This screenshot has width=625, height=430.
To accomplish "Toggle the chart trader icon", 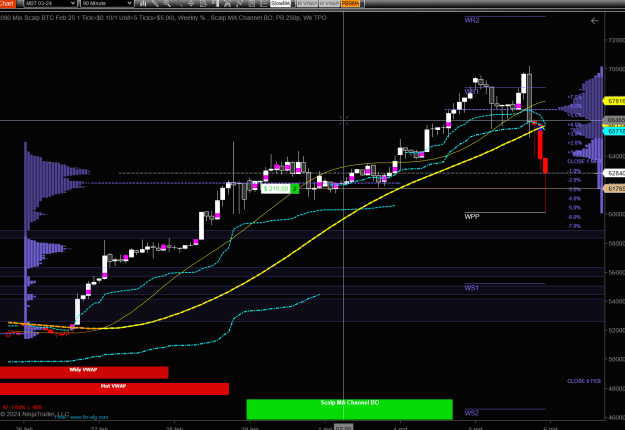I will tap(215, 4).
